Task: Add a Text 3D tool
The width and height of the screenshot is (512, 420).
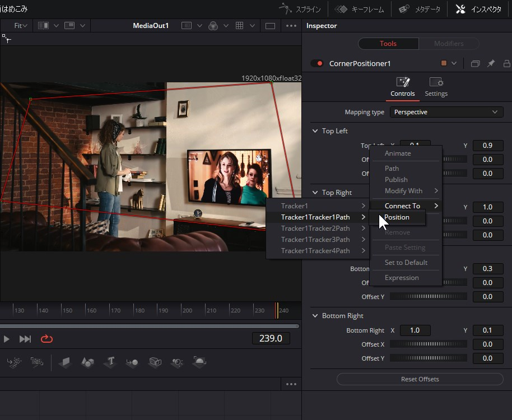Action: pos(110,362)
